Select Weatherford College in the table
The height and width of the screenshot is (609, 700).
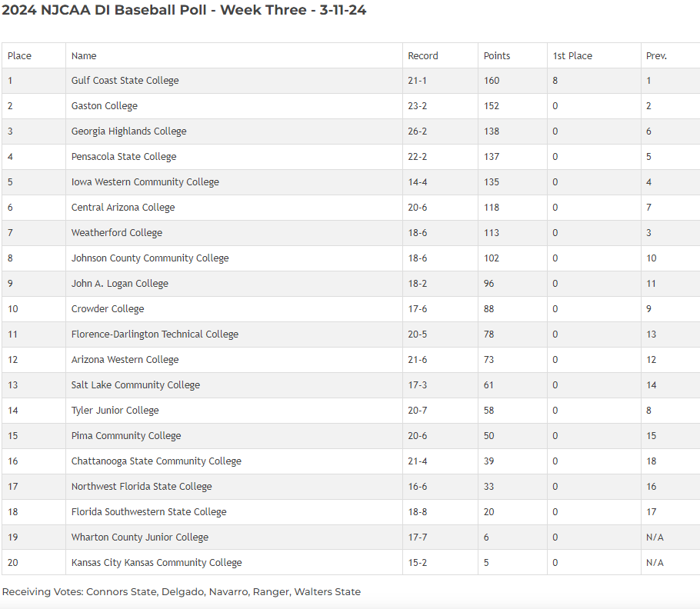point(117,233)
